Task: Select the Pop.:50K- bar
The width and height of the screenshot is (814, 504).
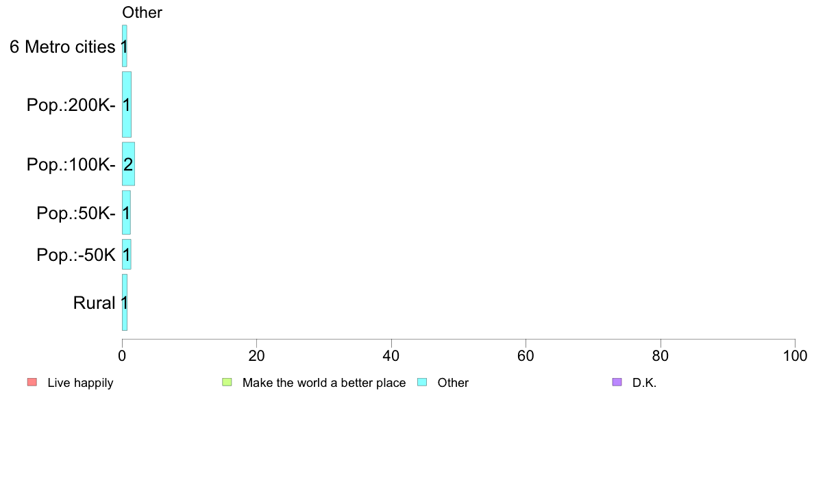Action: [x=126, y=213]
